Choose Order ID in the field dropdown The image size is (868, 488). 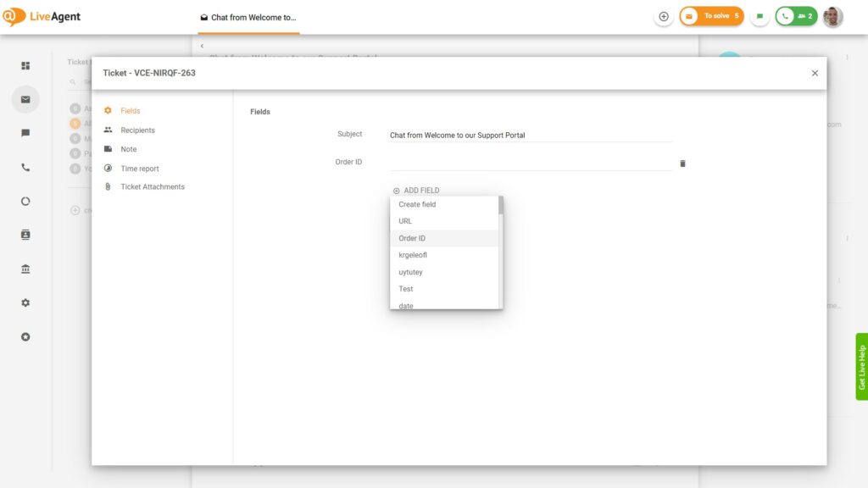(412, 238)
